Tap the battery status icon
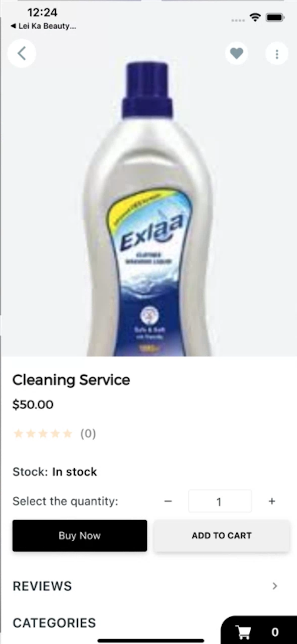Viewport: 297px width, 644px height. (275, 17)
